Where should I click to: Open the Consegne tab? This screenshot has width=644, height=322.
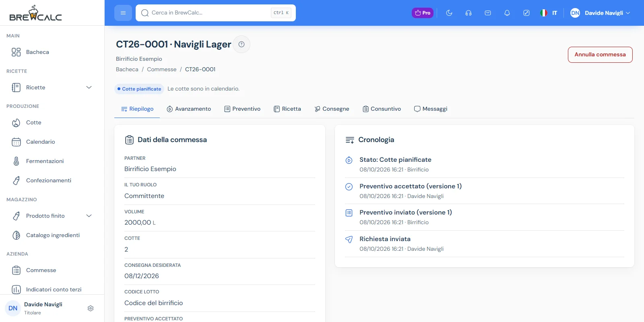click(332, 109)
